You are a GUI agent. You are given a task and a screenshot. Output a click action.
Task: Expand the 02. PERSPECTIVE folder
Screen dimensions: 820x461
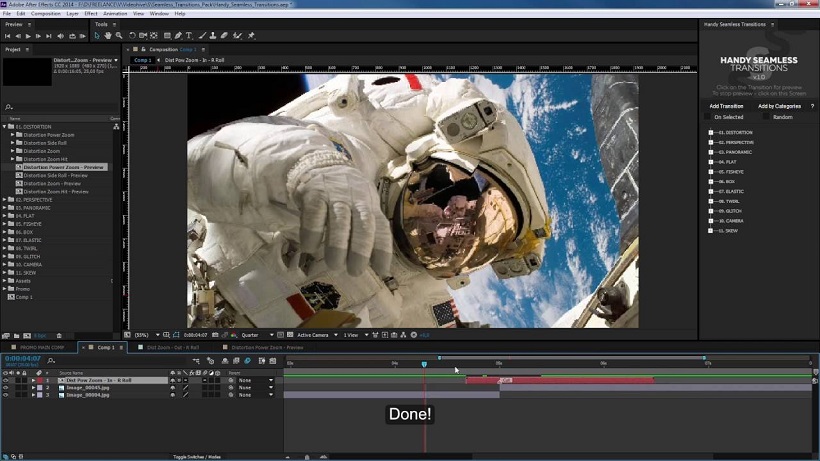5,200
